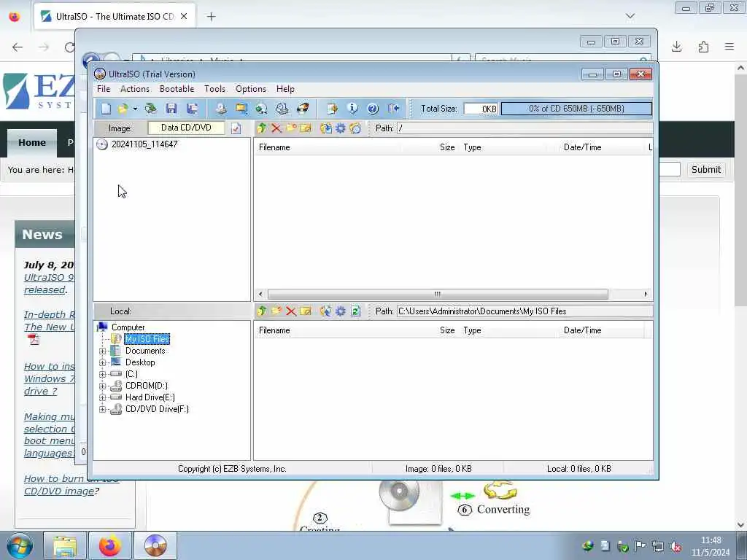This screenshot has height=560, width=747.
Task: Click the Save As icon in the toolbar
Action: point(192,109)
